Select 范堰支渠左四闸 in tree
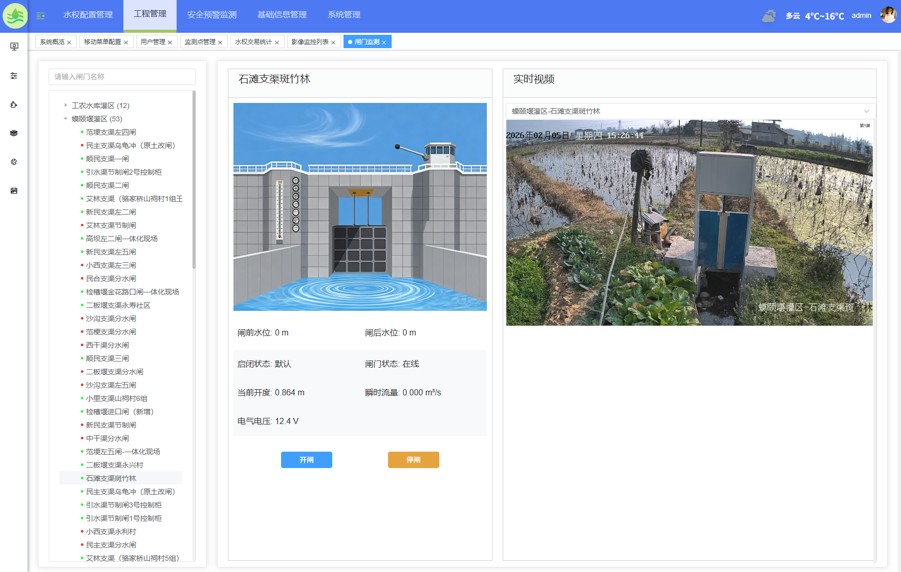This screenshot has width=901, height=572. (111, 132)
